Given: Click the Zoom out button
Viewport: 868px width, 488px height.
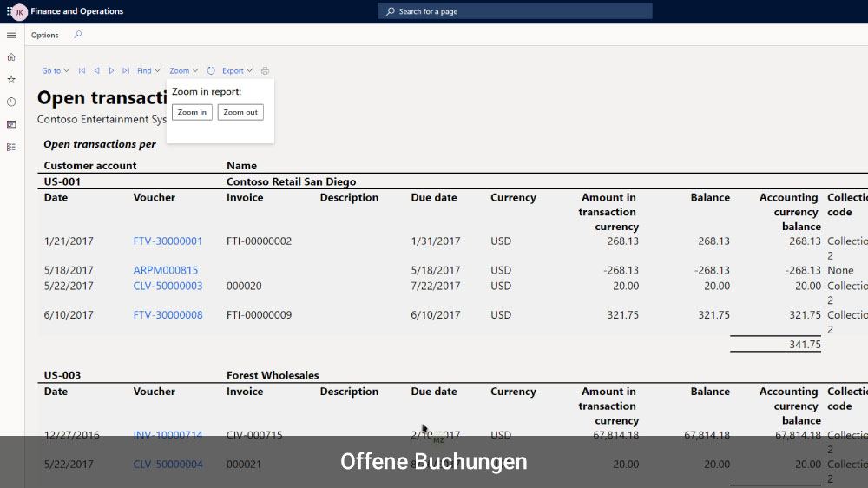Looking at the screenshot, I should [240, 112].
